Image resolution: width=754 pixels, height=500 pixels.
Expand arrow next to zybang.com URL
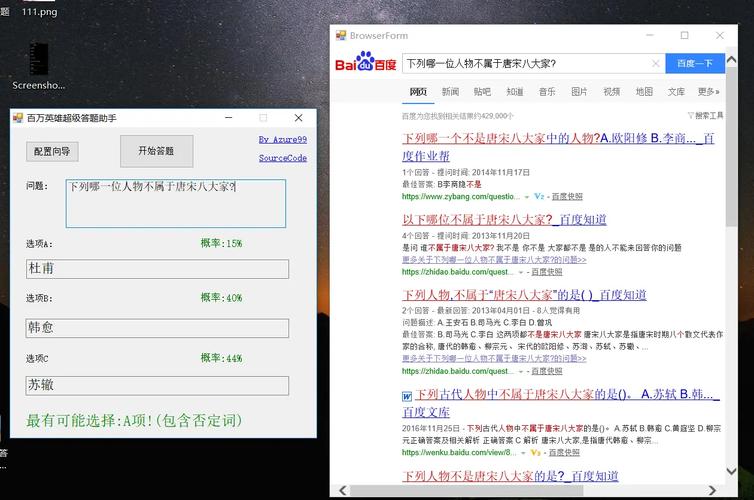(x=527, y=197)
